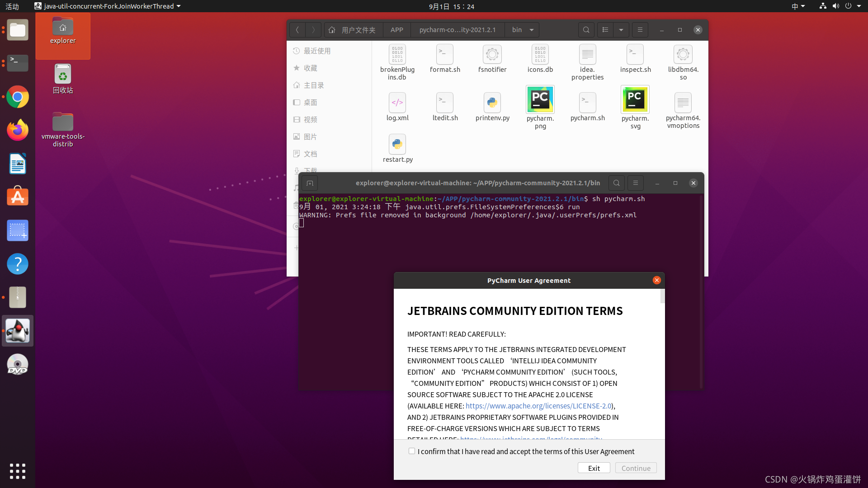This screenshot has height=488, width=868.
Task: Open 视频 in the file manager sidebar
Action: 329,120
